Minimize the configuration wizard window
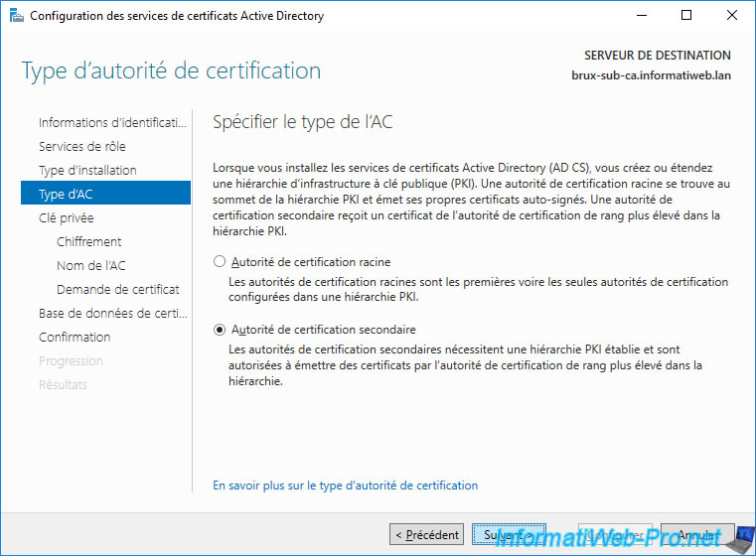 pyautogui.click(x=641, y=16)
